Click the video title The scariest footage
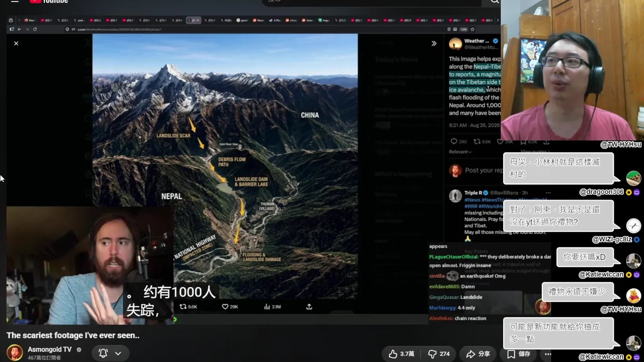This screenshot has height=362, width=644. (73, 335)
